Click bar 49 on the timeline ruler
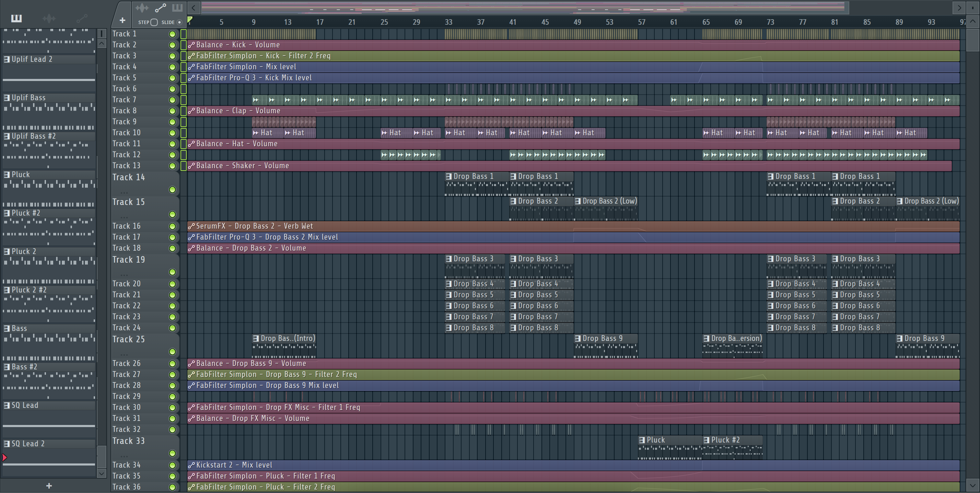Image resolution: width=980 pixels, height=493 pixels. [x=577, y=22]
